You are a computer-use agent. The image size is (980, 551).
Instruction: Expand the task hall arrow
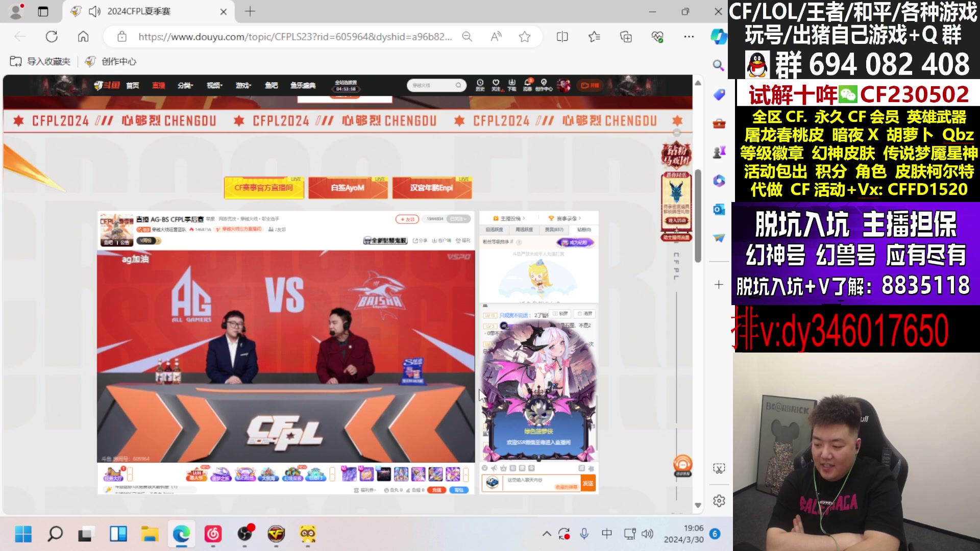coord(130,474)
